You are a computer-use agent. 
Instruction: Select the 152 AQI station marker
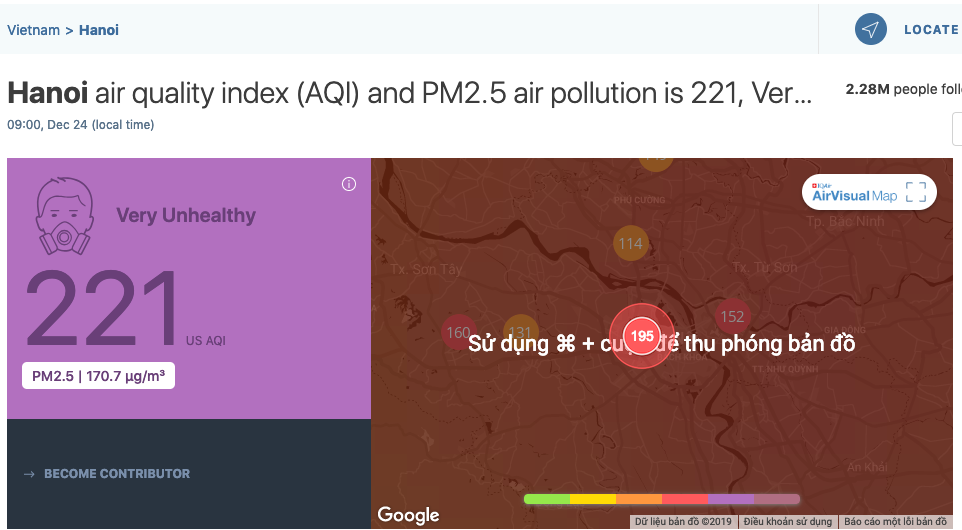733,317
